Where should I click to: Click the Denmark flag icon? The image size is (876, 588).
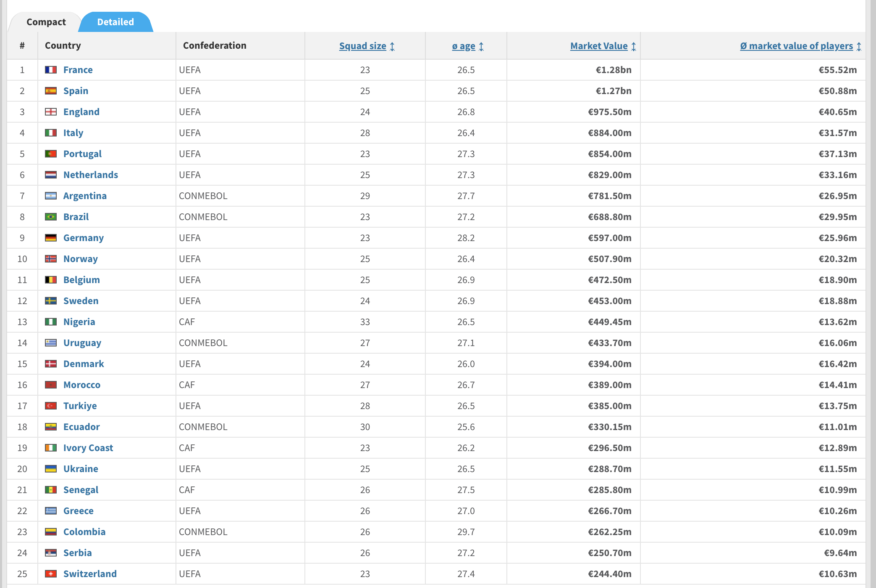coord(51,364)
